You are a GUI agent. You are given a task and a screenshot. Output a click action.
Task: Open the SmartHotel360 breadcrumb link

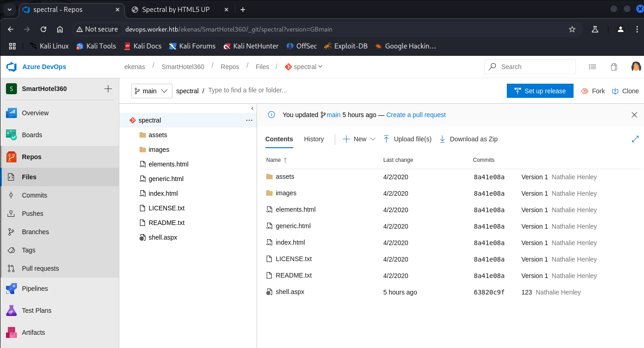(x=183, y=67)
